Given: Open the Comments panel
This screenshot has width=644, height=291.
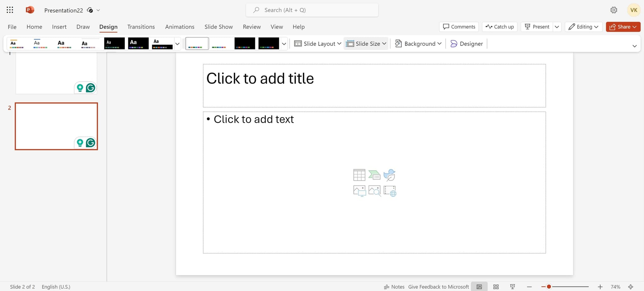Looking at the screenshot, I should pyautogui.click(x=459, y=27).
